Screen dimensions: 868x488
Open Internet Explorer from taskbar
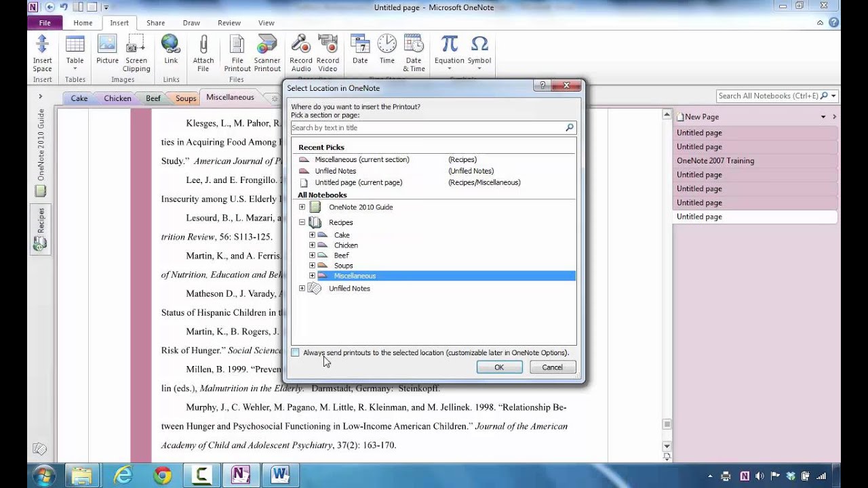coord(123,475)
